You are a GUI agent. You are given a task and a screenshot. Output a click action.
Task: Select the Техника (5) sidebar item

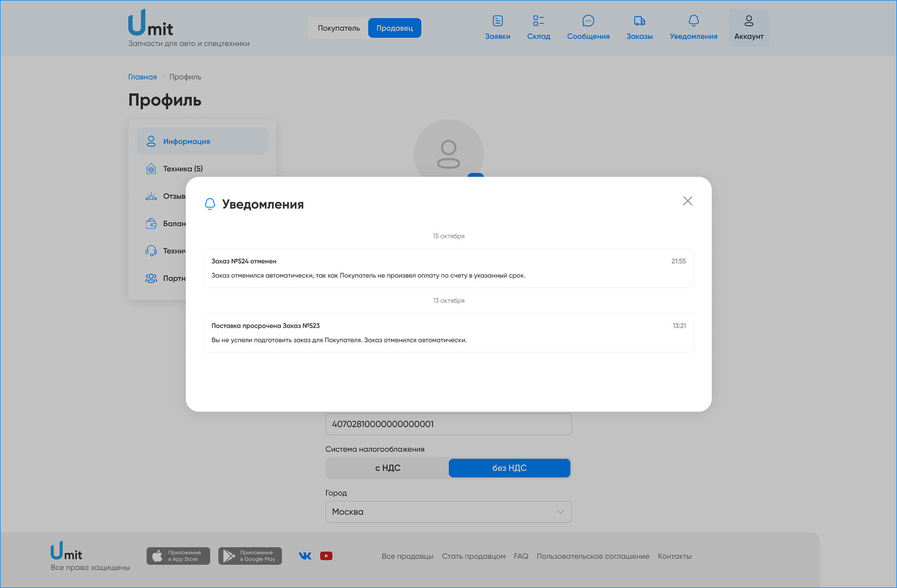pyautogui.click(x=202, y=169)
